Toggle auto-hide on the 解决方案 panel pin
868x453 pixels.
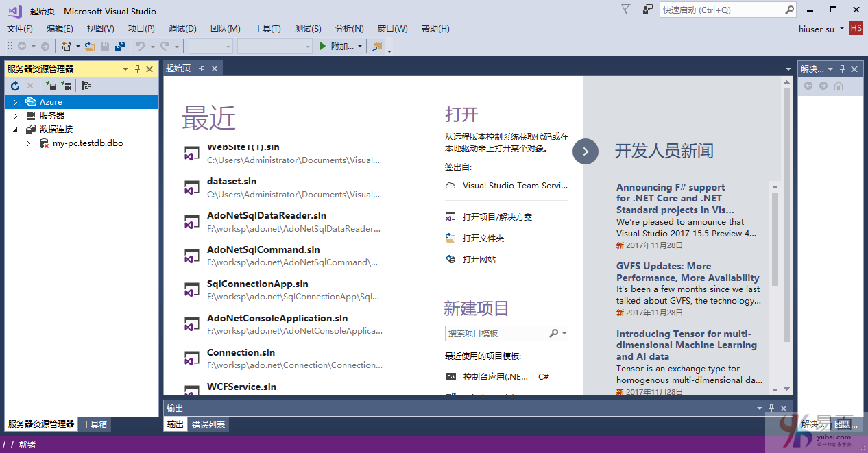point(843,69)
